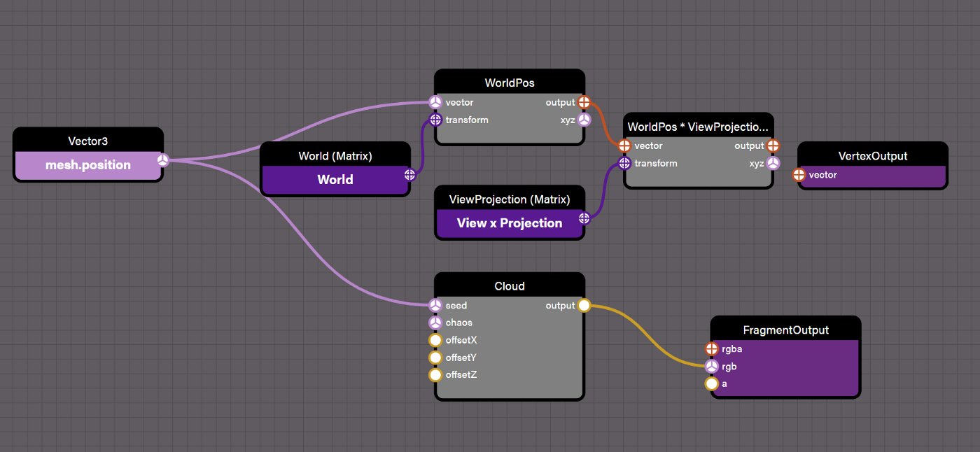This screenshot has width=980, height=452.
Task: Click the WorldPos vector input port
Action: coord(435,102)
